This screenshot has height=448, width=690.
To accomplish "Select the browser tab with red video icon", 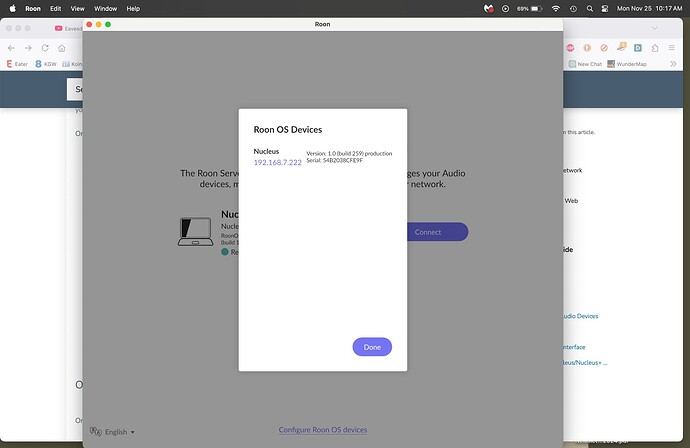I will 68,28.
